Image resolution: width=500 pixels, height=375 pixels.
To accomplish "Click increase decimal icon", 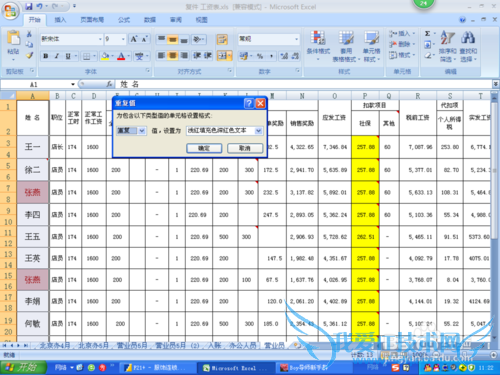I will (x=284, y=56).
